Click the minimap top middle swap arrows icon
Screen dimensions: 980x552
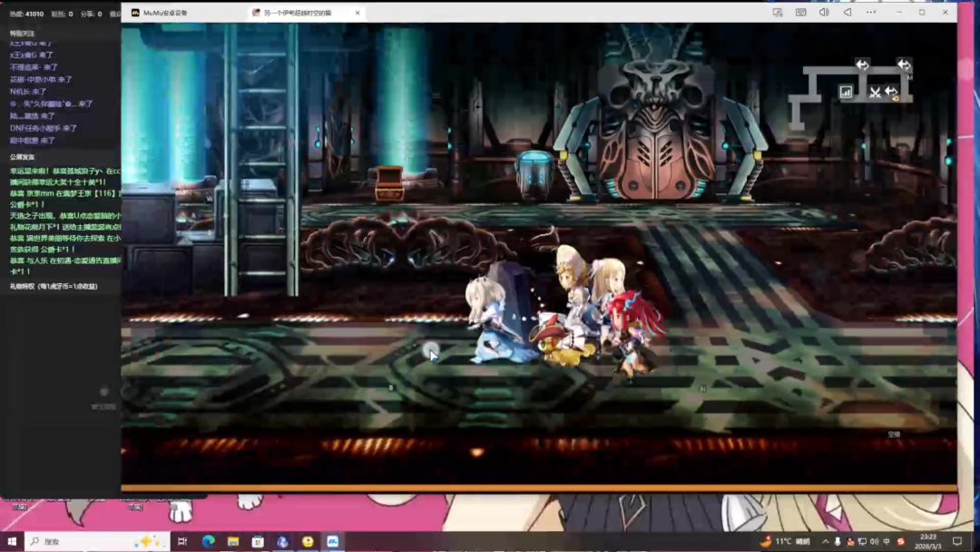(x=863, y=64)
